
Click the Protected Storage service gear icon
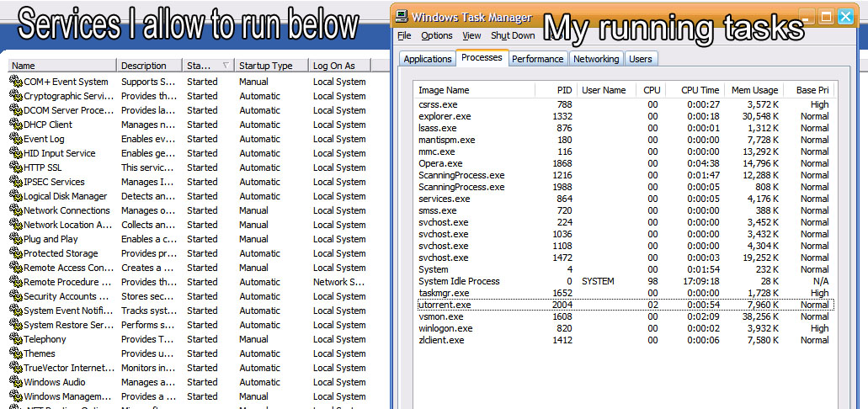point(15,253)
